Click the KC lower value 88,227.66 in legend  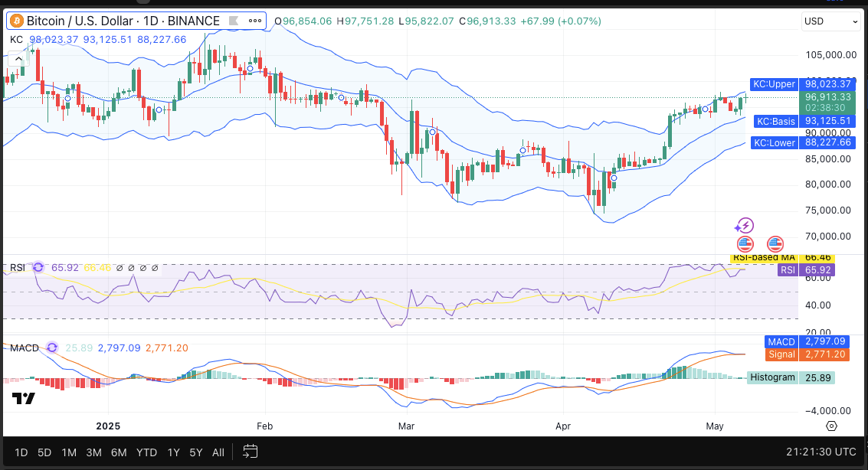pyautogui.click(x=162, y=40)
